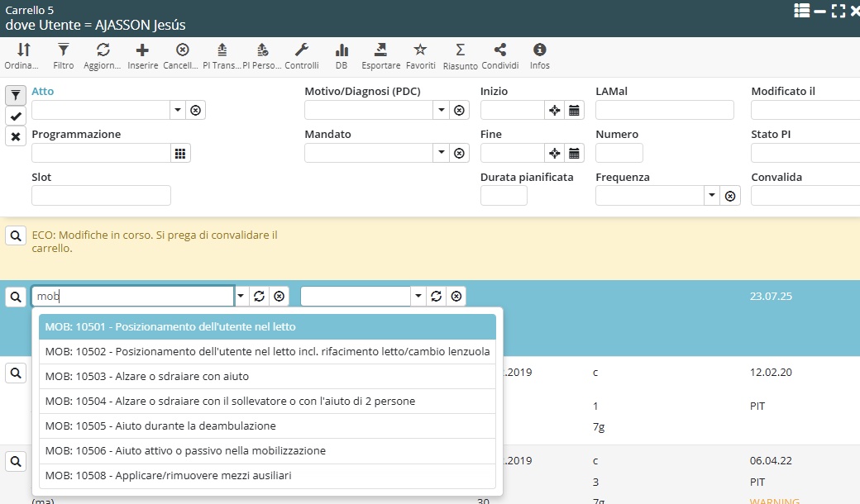Screen dimensions: 860x504
Task: Click the Programmazione grid button
Action: (180, 153)
